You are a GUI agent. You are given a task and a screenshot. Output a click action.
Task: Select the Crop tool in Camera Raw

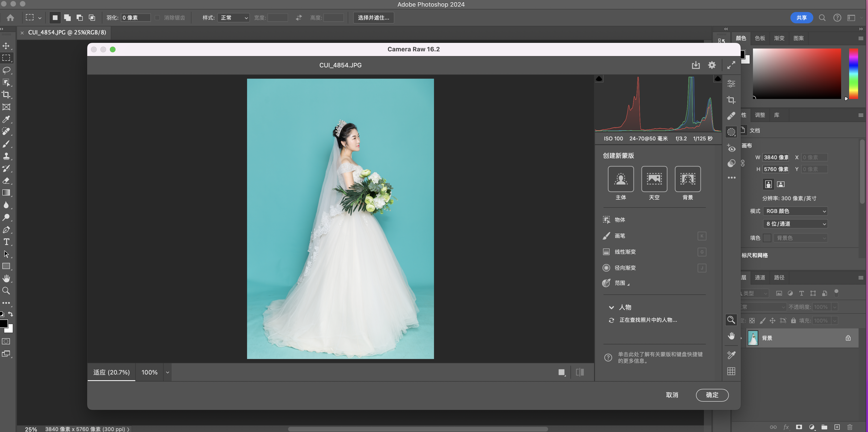point(731,100)
